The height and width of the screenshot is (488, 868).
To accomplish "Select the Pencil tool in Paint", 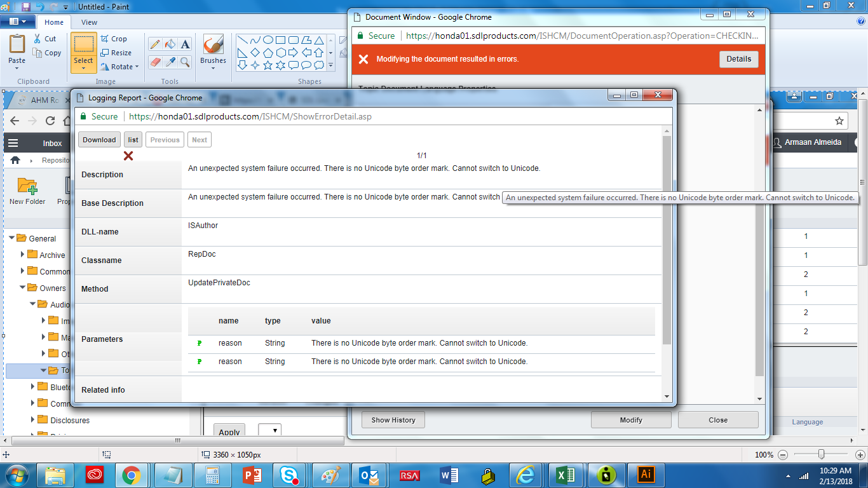I will pyautogui.click(x=154, y=44).
